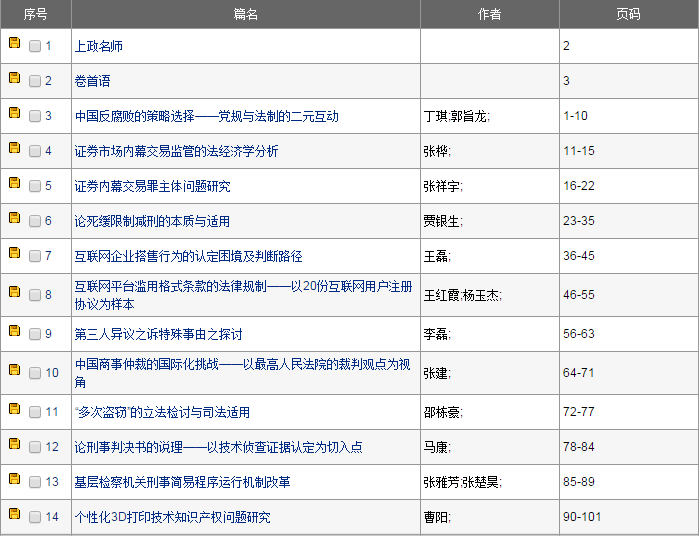Open article 论死缓限制减刑的本质与适用
The height and width of the screenshot is (536, 699).
(x=152, y=221)
